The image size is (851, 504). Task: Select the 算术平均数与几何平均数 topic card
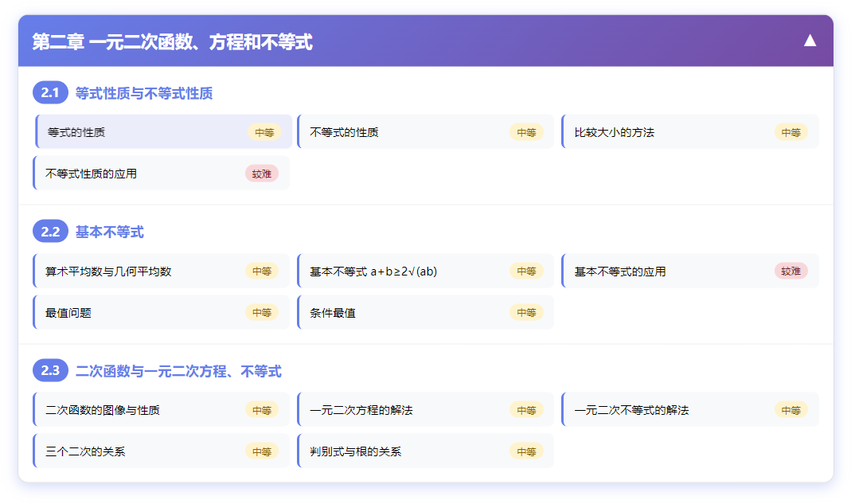pos(161,271)
